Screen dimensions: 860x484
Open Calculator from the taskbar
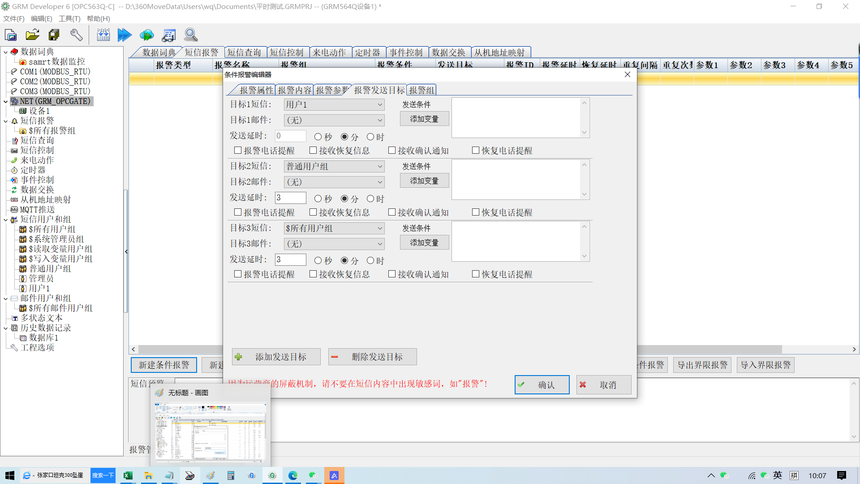click(x=231, y=475)
